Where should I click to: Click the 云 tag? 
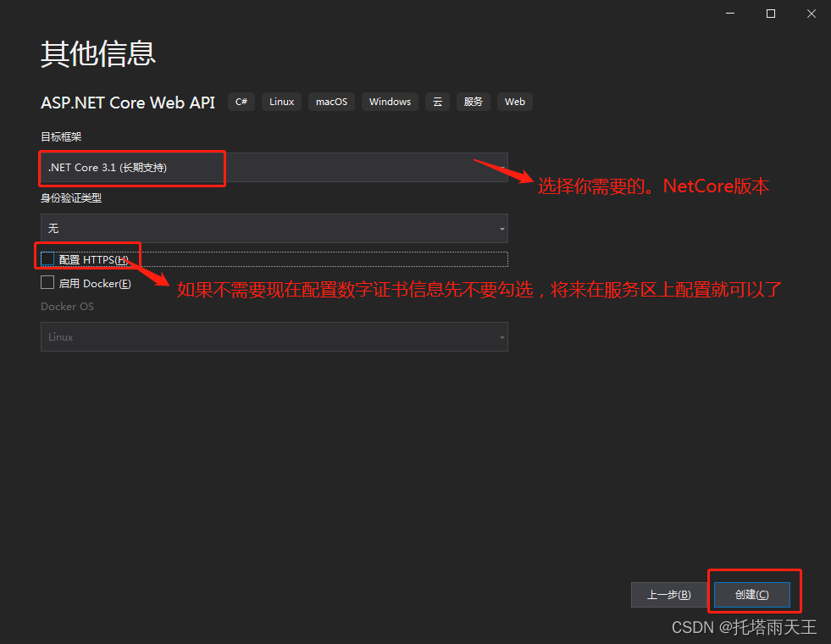tap(438, 102)
